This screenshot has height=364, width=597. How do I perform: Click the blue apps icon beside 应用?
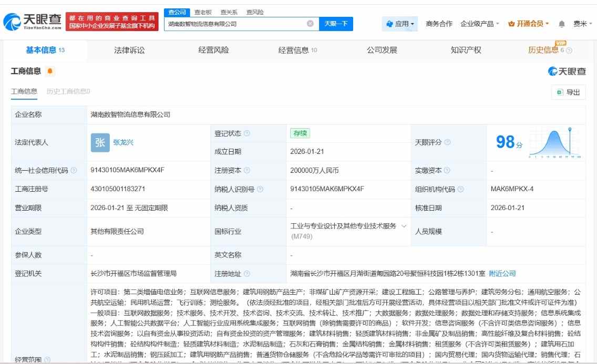[x=389, y=23]
